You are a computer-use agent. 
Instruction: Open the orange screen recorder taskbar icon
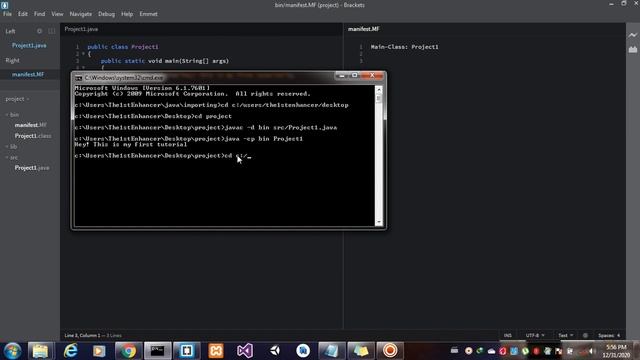(390, 351)
